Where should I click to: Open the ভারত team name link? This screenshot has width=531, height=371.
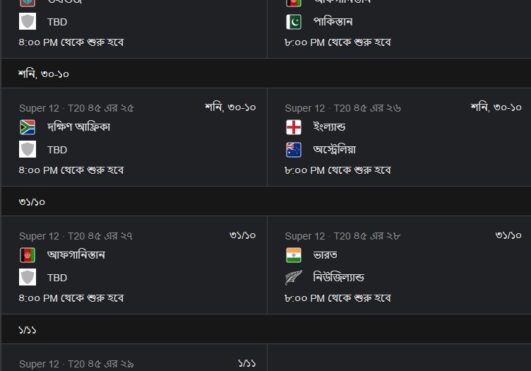[325, 255]
